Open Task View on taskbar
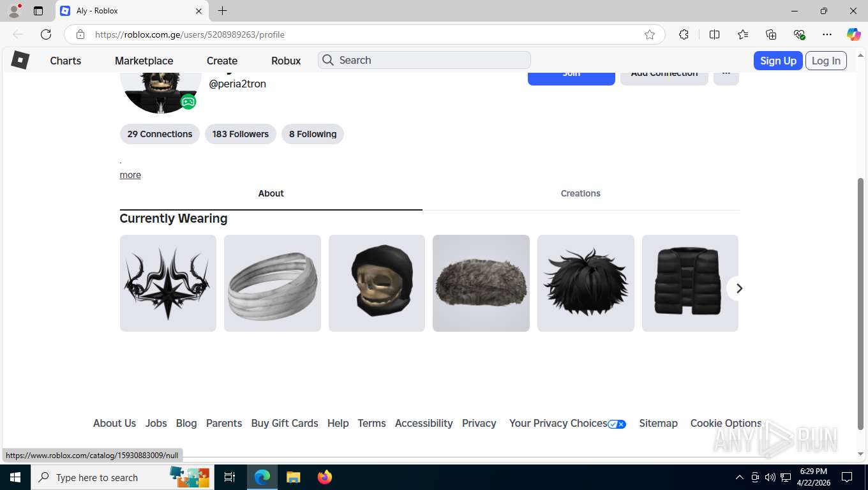The image size is (868, 490). click(230, 477)
